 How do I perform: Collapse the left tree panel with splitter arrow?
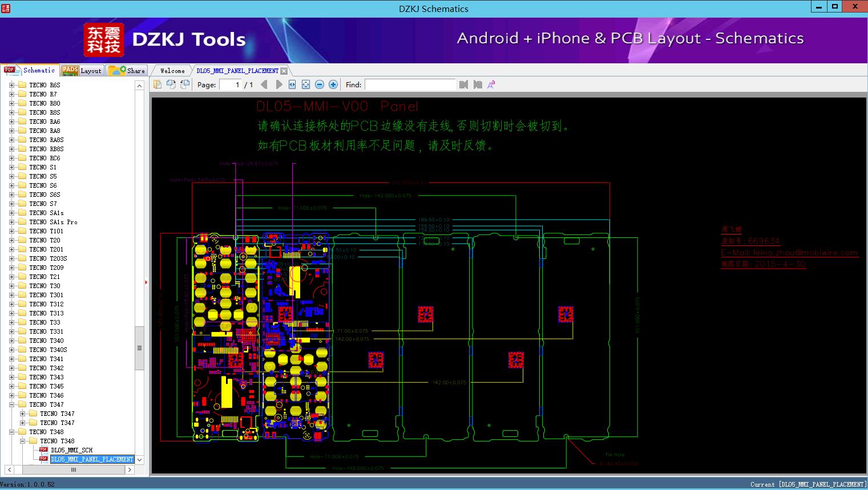146,282
